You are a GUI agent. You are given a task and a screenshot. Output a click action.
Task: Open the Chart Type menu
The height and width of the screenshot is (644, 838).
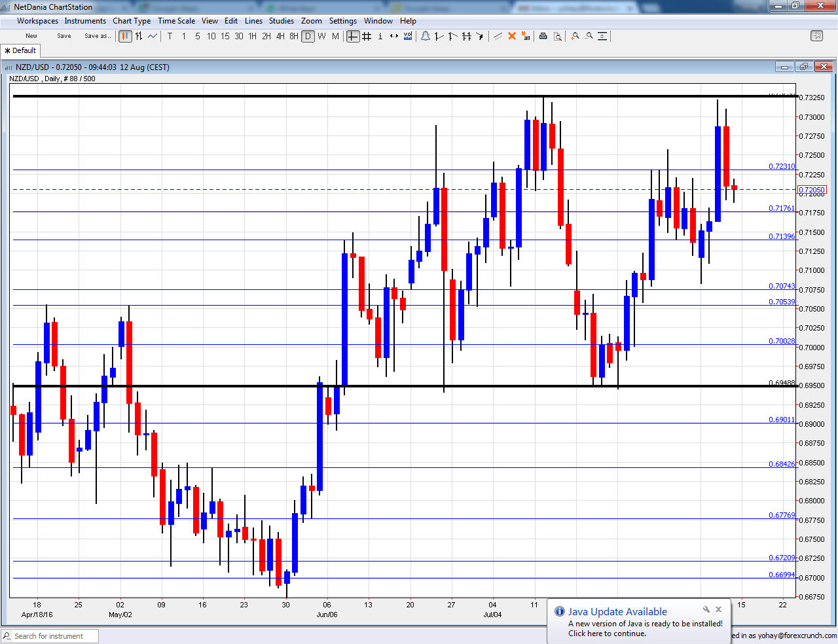[132, 20]
